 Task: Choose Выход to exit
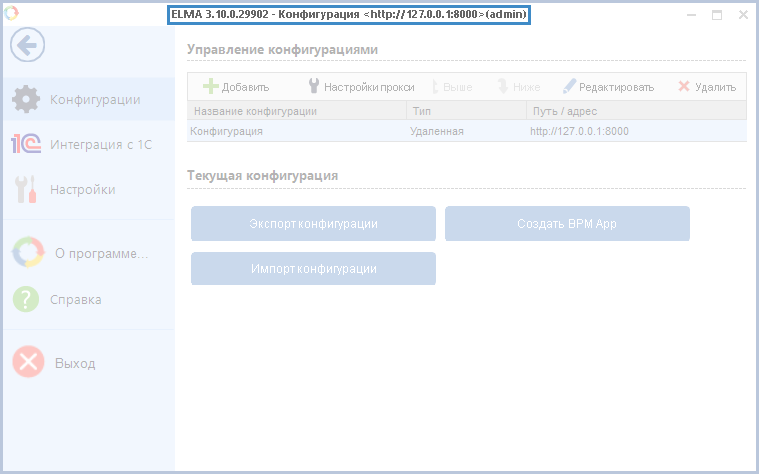[x=75, y=363]
